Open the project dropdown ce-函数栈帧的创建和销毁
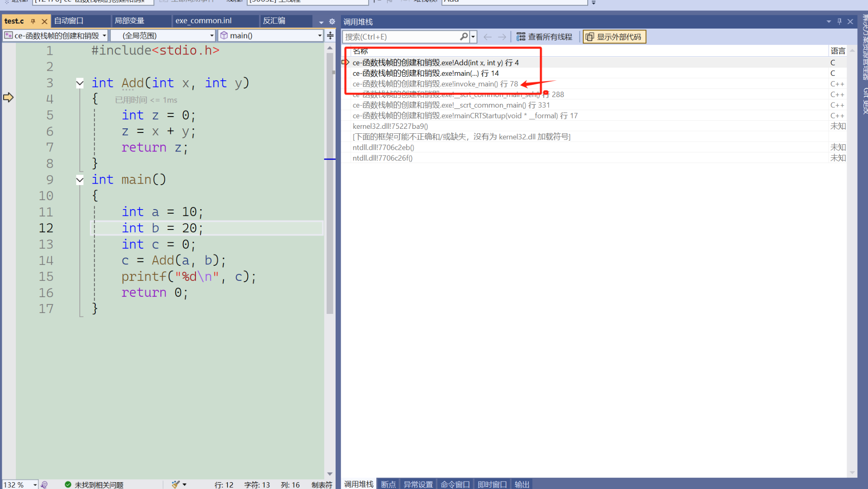The image size is (868, 489). (x=56, y=35)
